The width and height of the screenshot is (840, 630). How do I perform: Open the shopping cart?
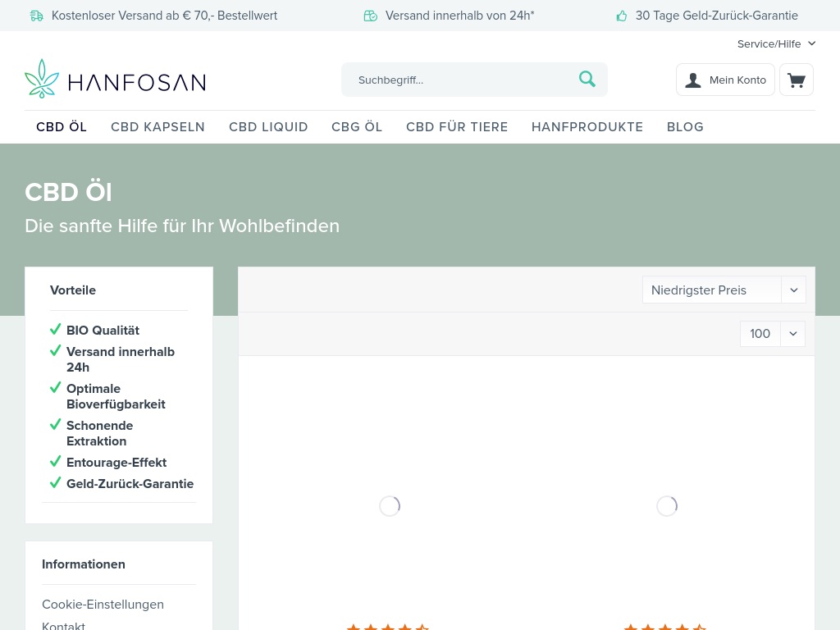click(796, 80)
